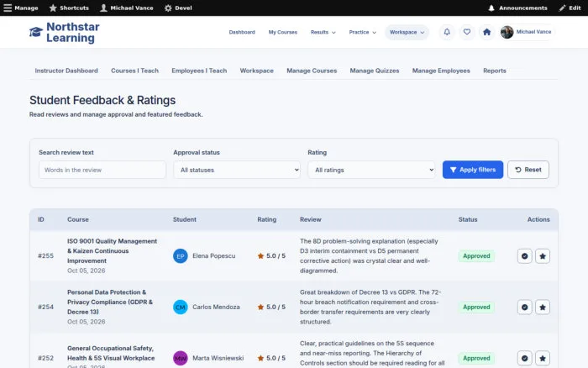Open My Courses in the header

pyautogui.click(x=283, y=32)
